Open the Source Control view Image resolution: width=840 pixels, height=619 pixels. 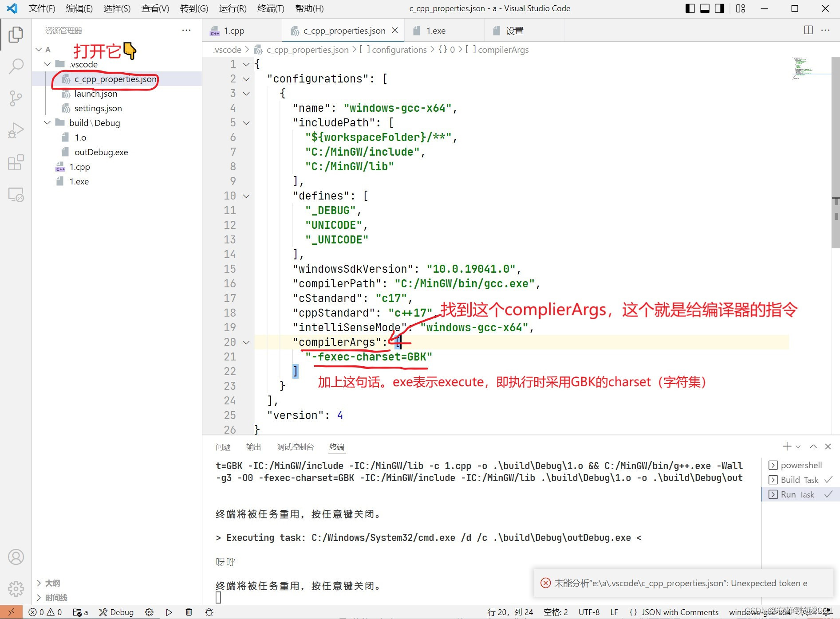coord(16,98)
